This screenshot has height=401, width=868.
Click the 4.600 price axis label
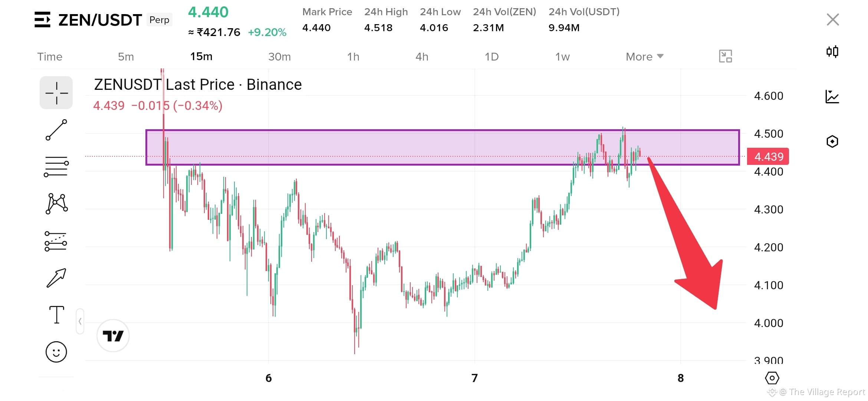(x=769, y=96)
